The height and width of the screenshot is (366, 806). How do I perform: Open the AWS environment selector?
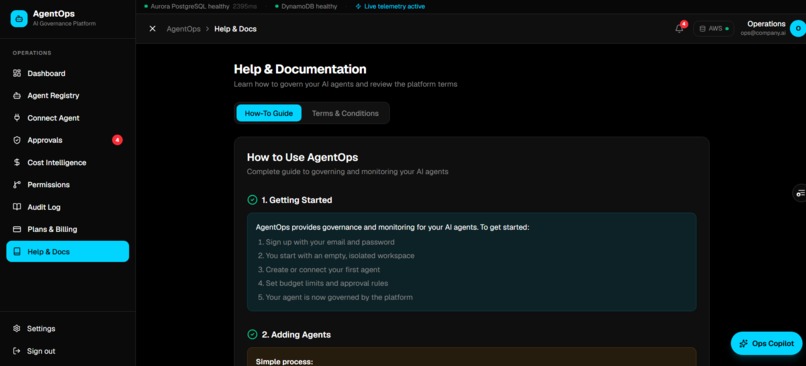(713, 29)
